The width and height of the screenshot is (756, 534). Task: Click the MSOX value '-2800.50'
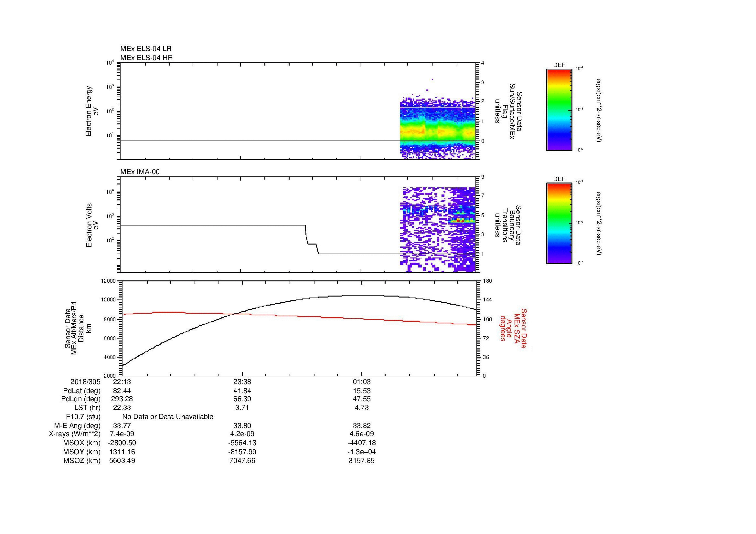(122, 443)
